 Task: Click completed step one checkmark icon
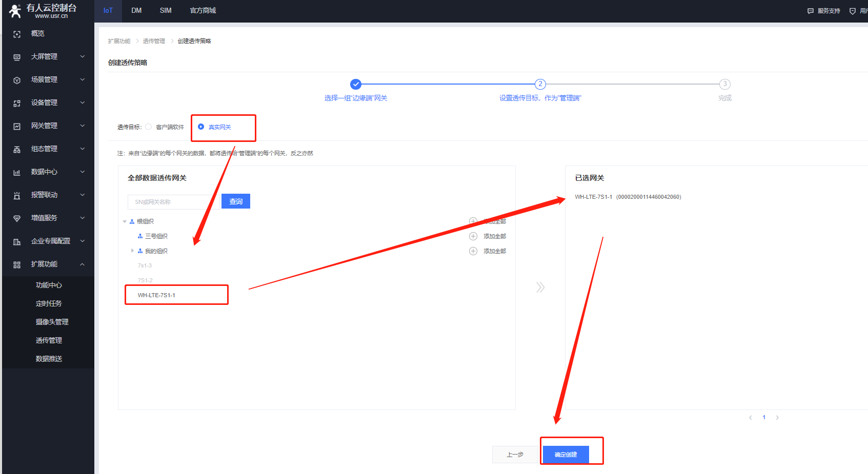pos(356,84)
